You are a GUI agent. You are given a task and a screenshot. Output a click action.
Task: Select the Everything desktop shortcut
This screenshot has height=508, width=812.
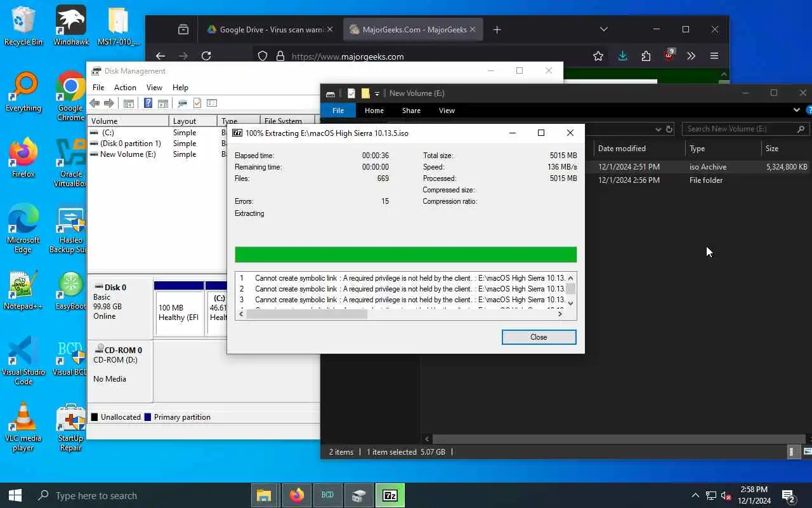(23, 93)
